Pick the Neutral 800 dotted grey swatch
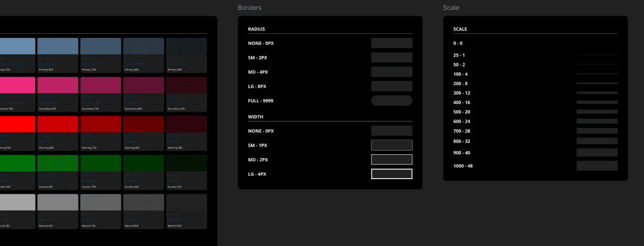 144,202
